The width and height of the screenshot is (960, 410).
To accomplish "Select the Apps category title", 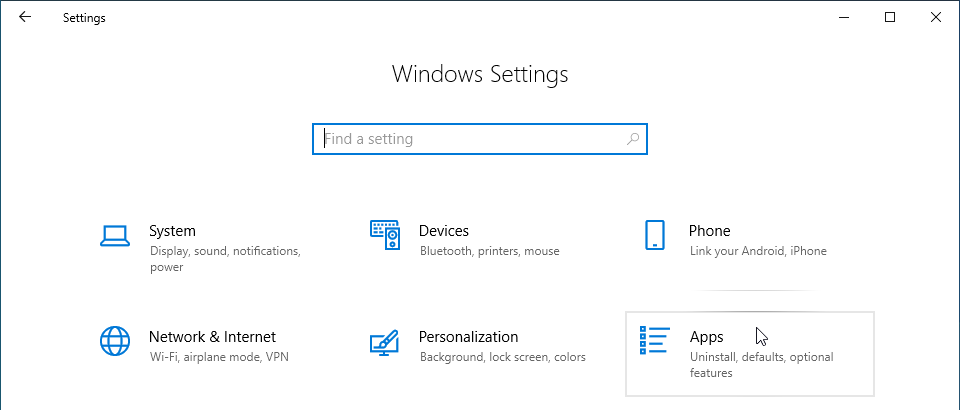I will 706,337.
